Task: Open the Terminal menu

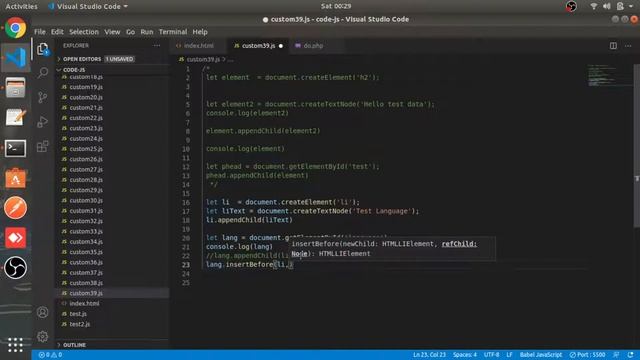Action: point(173,32)
